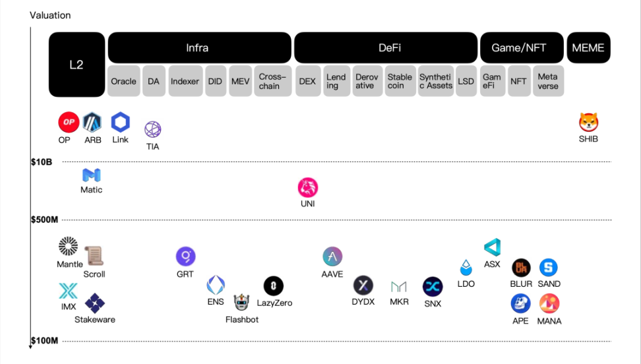Select the LDO water drop icon
The height and width of the screenshot is (364, 641).
coord(466,268)
